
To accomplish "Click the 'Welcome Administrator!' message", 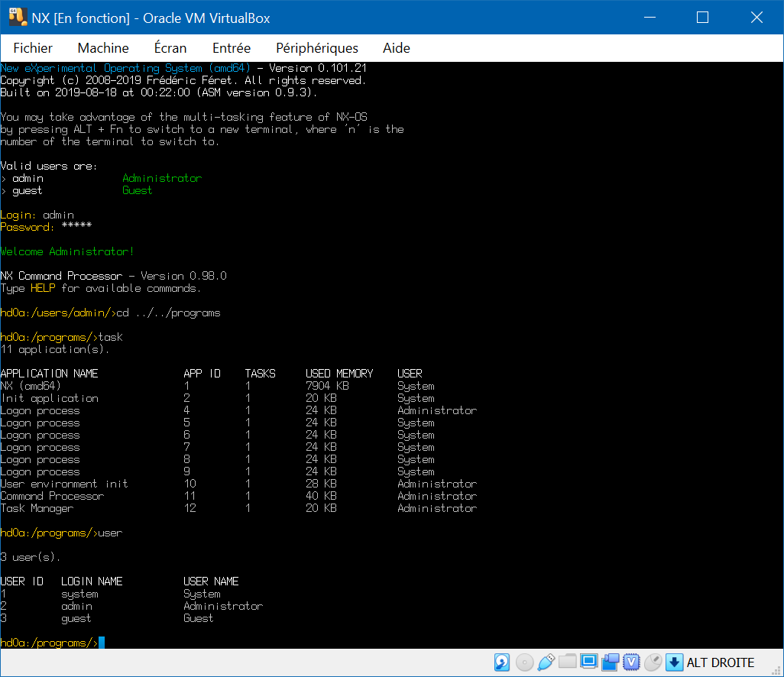I will pos(67,251).
